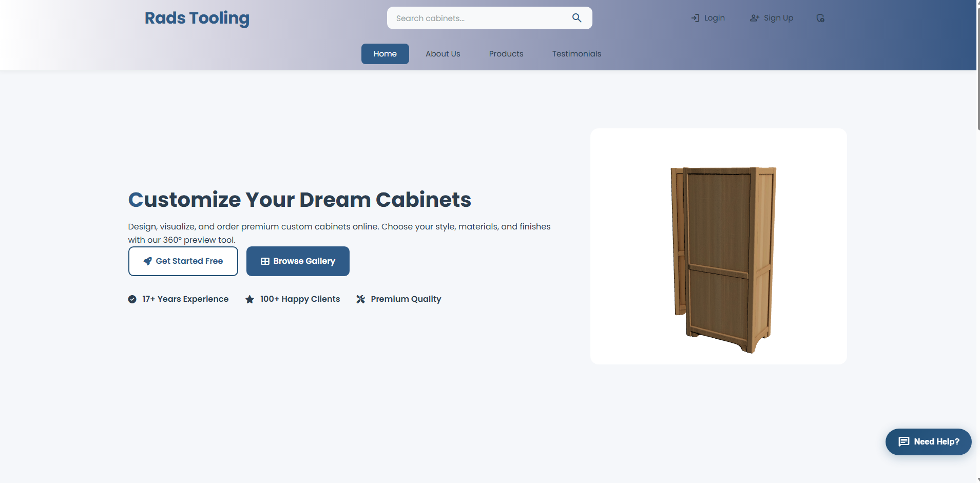
Task: Open the Login link
Action: pyautogui.click(x=708, y=18)
